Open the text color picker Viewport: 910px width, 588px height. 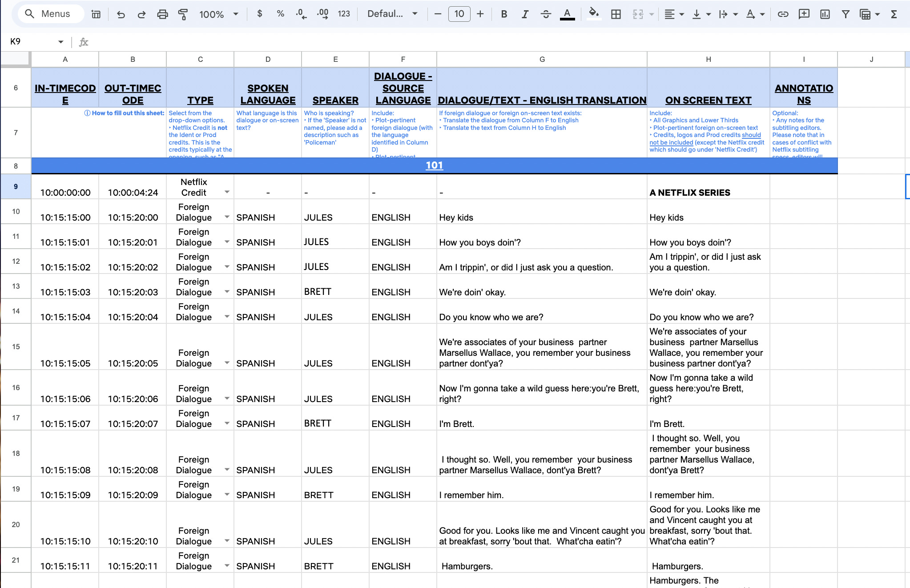pos(567,14)
